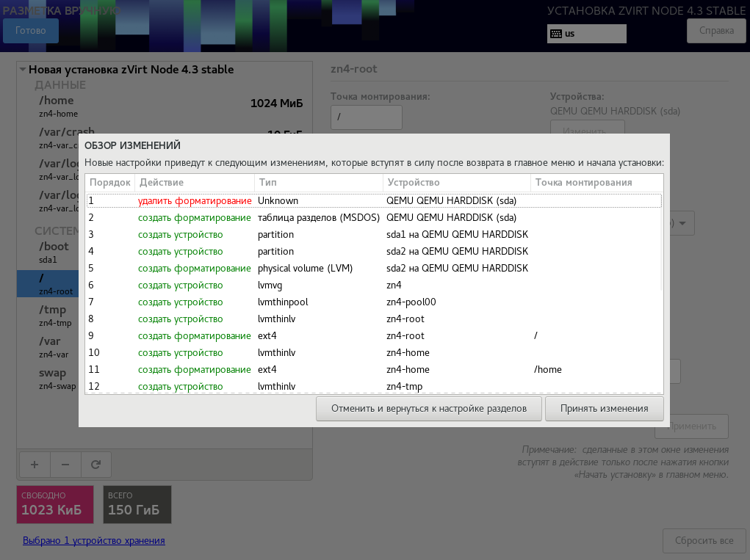Click the СВОБОДНО 1023 КиБ indicator
Viewport: 750px width, 560px height.
tap(55, 504)
